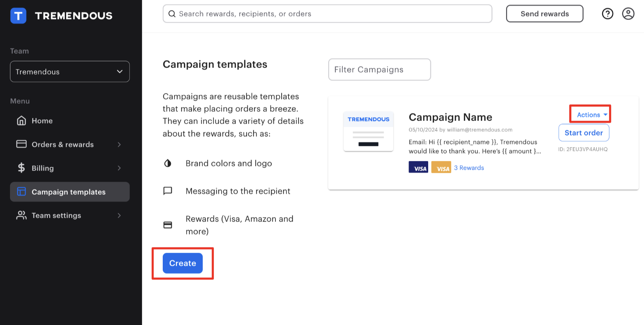The image size is (644, 325).
Task: Open the Tremendous team dropdown
Action: pos(70,71)
